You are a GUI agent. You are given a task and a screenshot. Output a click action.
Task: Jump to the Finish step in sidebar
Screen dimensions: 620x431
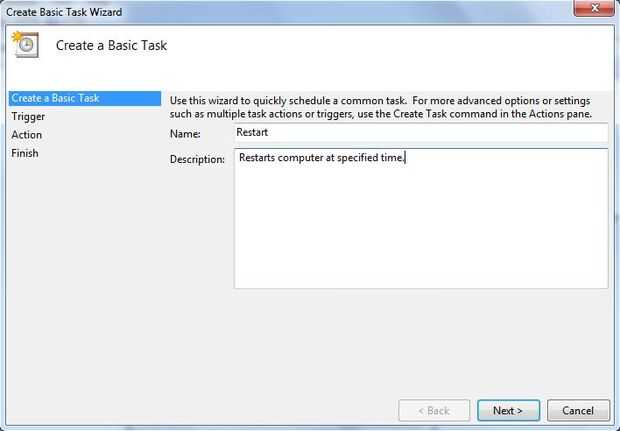25,153
